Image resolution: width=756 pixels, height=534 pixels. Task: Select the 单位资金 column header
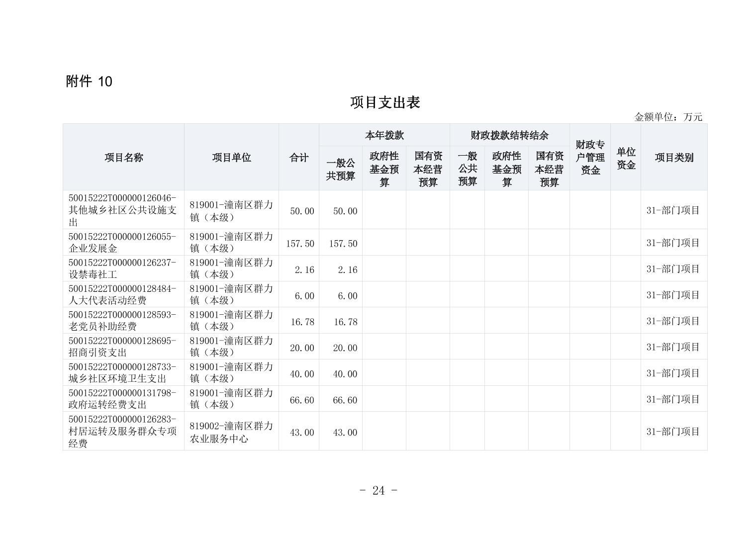tap(625, 158)
